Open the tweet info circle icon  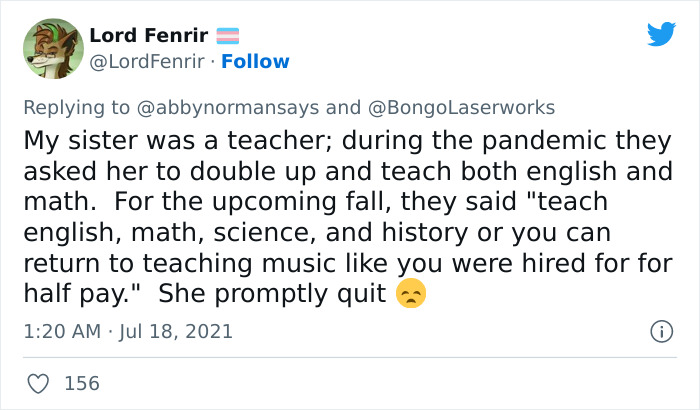(x=660, y=331)
